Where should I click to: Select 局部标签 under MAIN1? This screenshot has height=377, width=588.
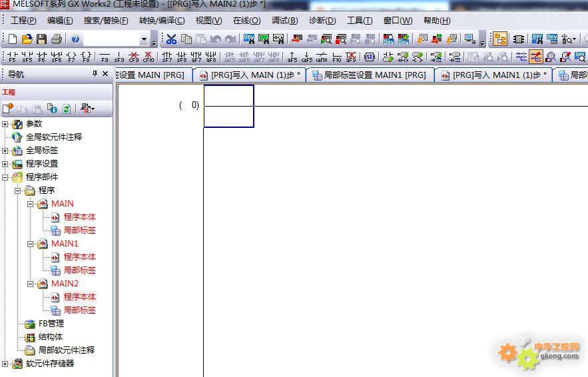pos(79,270)
